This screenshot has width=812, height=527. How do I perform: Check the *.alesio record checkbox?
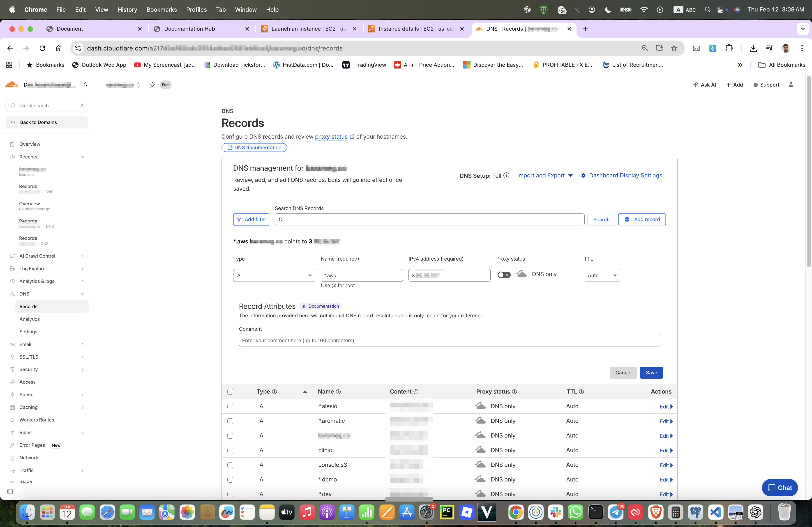(x=230, y=406)
